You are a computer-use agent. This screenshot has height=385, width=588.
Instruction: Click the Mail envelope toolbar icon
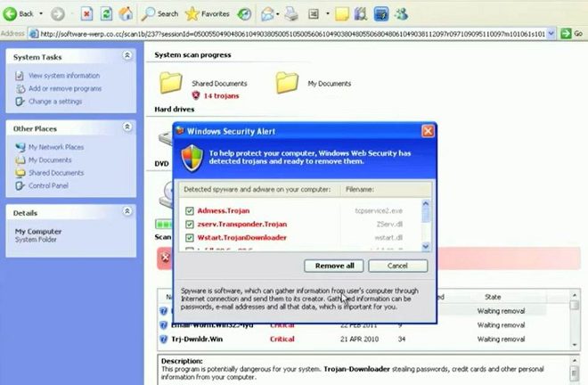click(267, 14)
